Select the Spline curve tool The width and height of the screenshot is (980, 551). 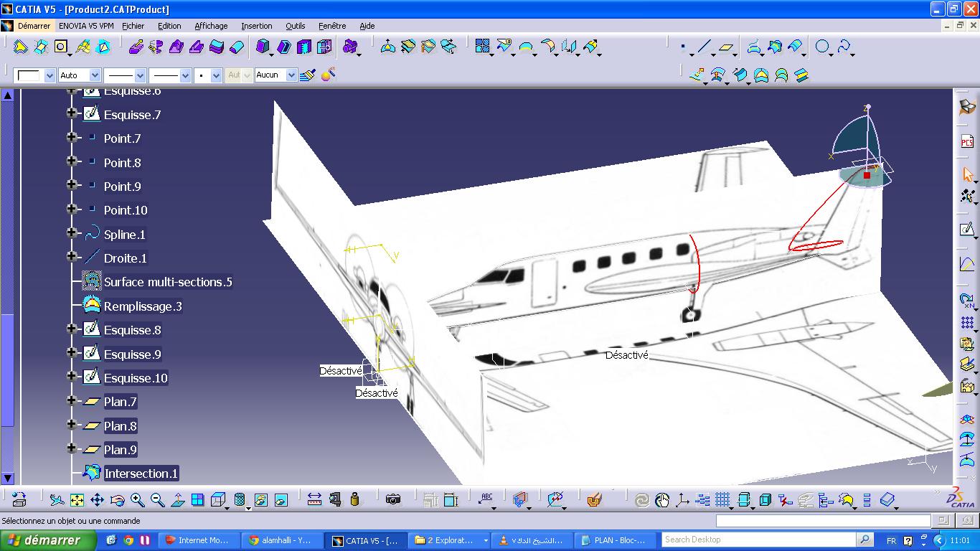pos(844,47)
